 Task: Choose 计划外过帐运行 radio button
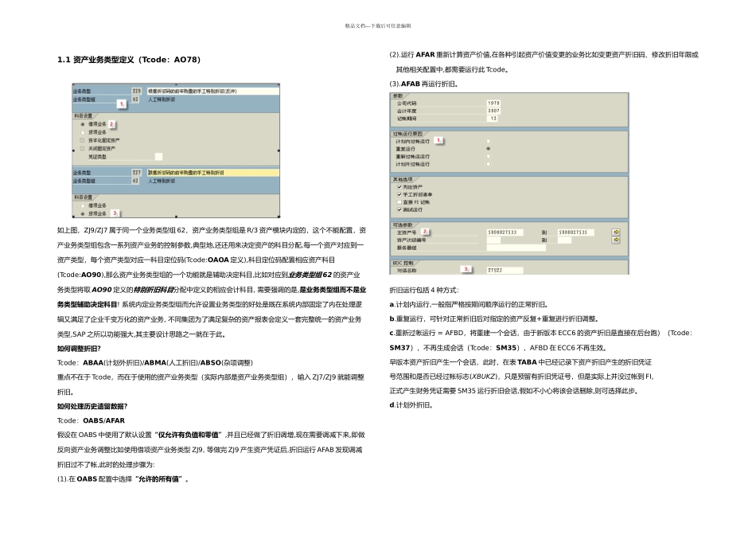[489, 164]
